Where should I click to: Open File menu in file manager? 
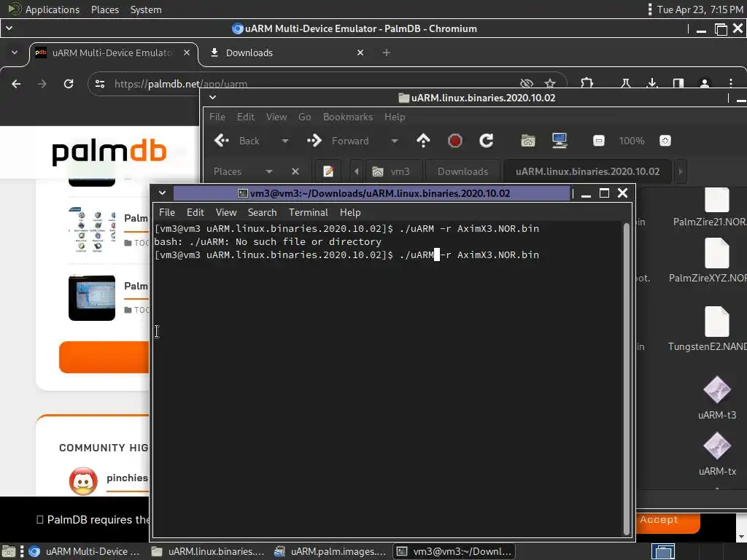(217, 117)
